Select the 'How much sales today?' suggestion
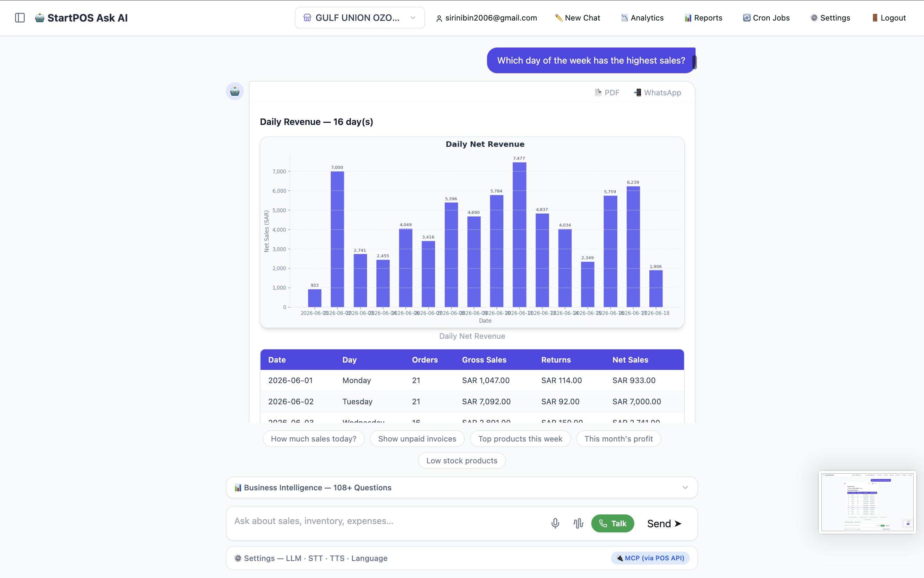The image size is (924, 578). click(313, 438)
